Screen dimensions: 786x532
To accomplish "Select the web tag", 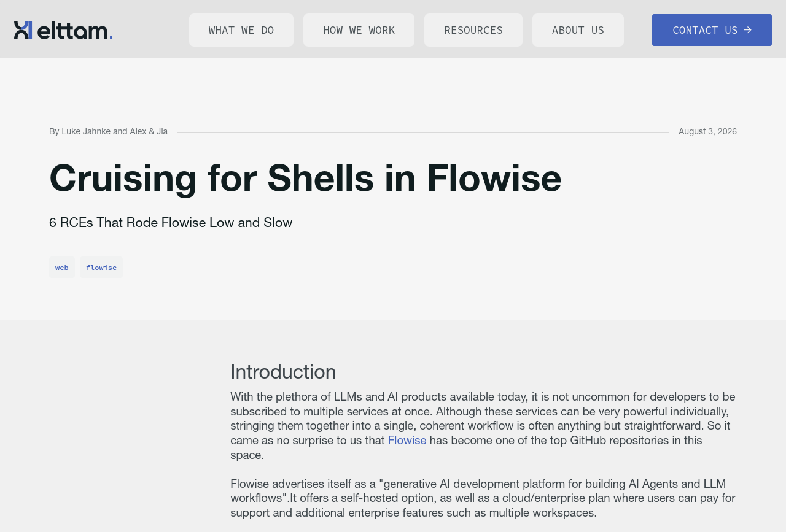I will point(62,268).
